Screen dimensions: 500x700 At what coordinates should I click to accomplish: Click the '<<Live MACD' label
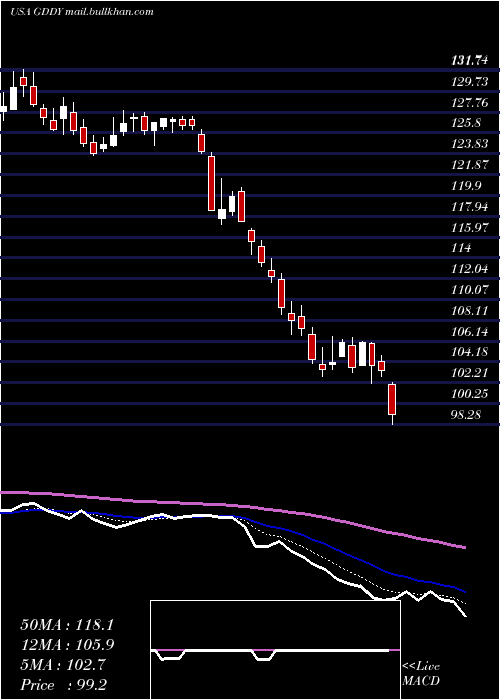[421, 674]
